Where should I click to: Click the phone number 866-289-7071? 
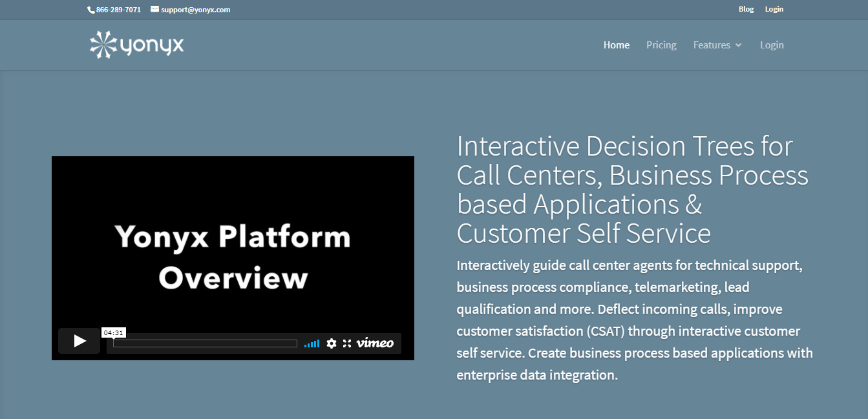tap(118, 10)
